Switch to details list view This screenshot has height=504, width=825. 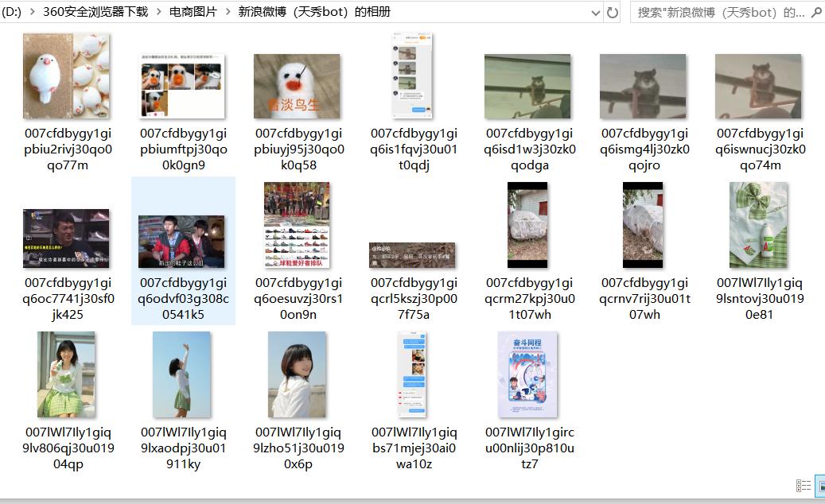coord(804,486)
